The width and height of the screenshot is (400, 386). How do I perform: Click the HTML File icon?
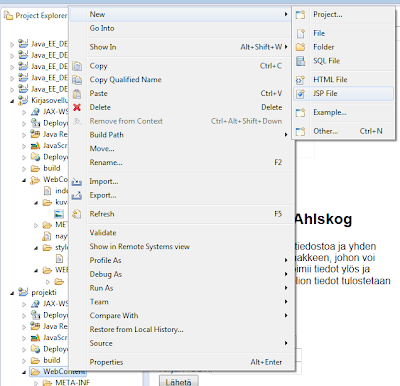click(300, 80)
